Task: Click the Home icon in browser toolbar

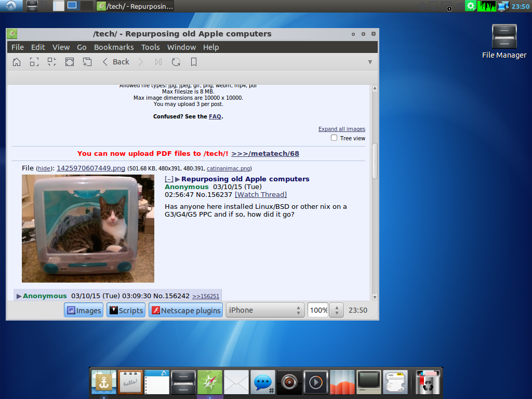Action: tap(17, 62)
